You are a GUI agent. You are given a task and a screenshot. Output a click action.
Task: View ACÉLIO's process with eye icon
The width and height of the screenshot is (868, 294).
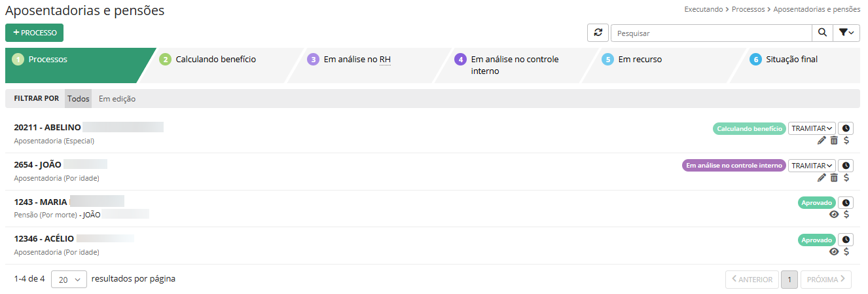point(834,251)
